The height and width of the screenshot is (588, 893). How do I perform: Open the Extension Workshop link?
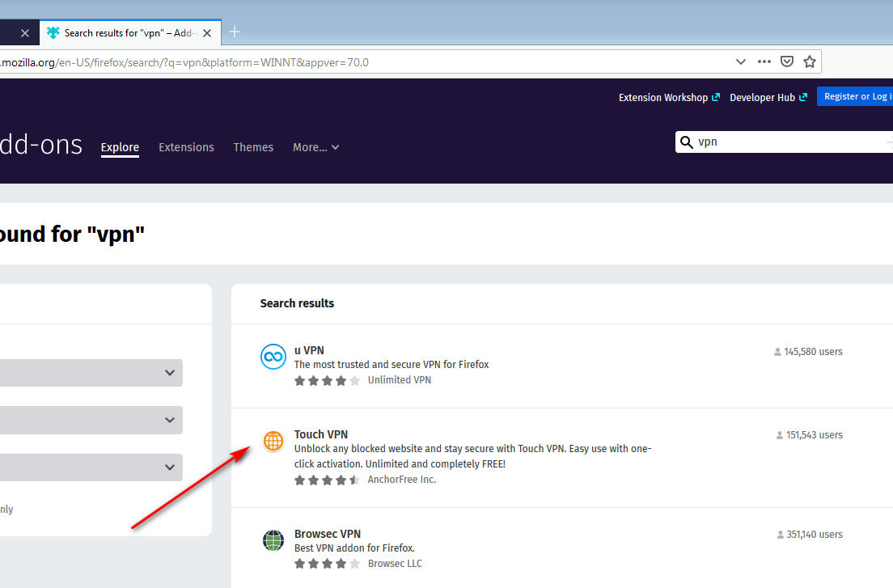pos(669,97)
